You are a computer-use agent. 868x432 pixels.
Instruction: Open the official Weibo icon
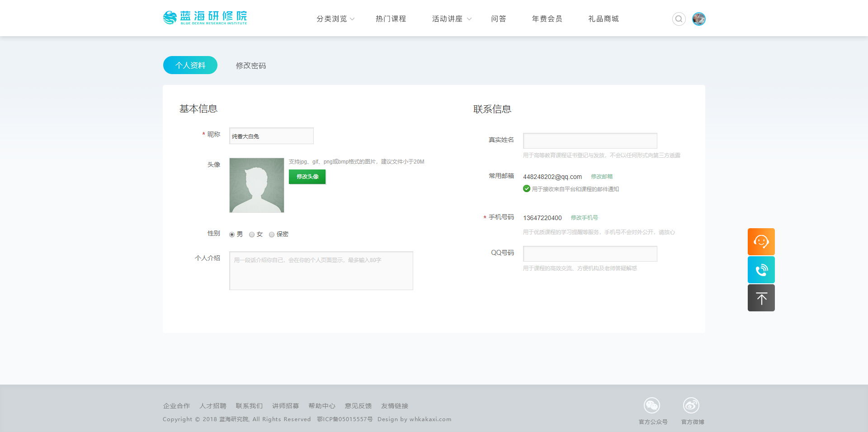tap(691, 405)
